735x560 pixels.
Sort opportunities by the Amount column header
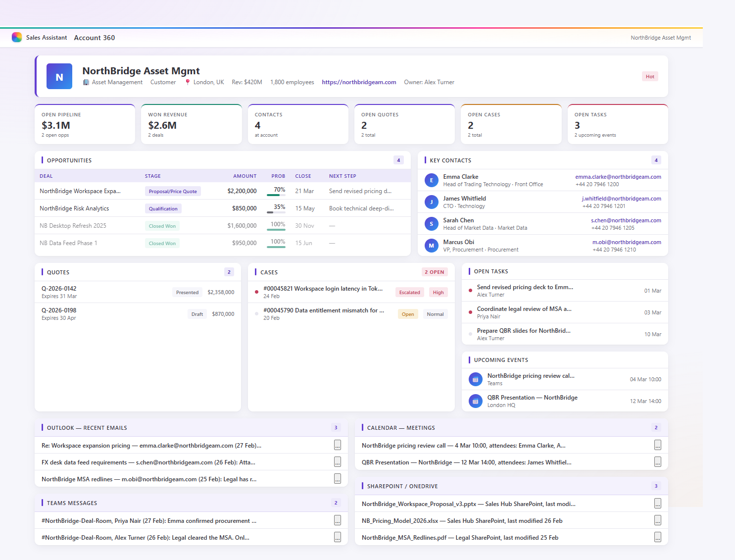point(245,176)
